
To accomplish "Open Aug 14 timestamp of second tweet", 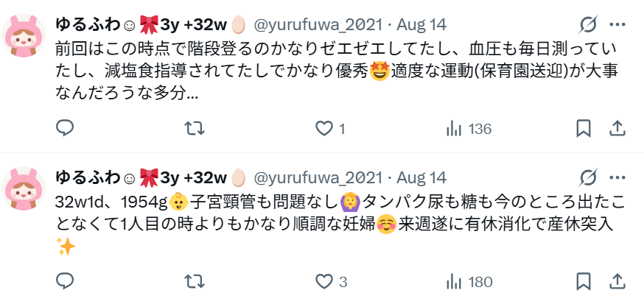I will [421, 177].
